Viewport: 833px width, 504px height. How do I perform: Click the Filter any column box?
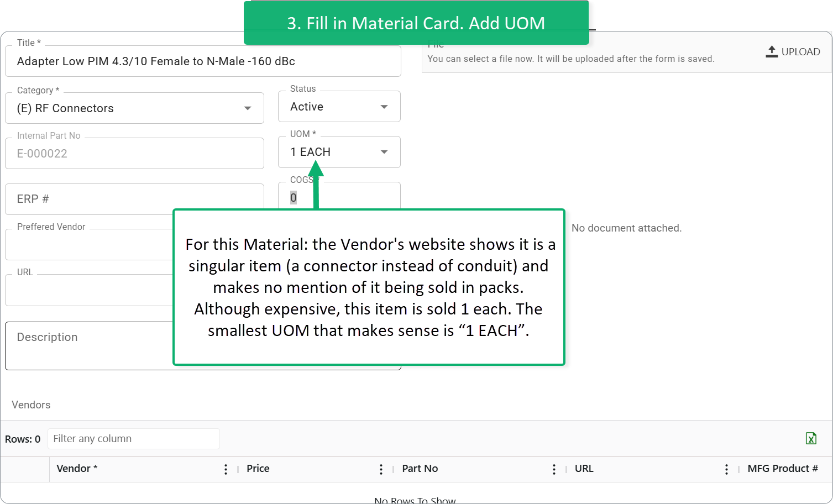coord(134,439)
